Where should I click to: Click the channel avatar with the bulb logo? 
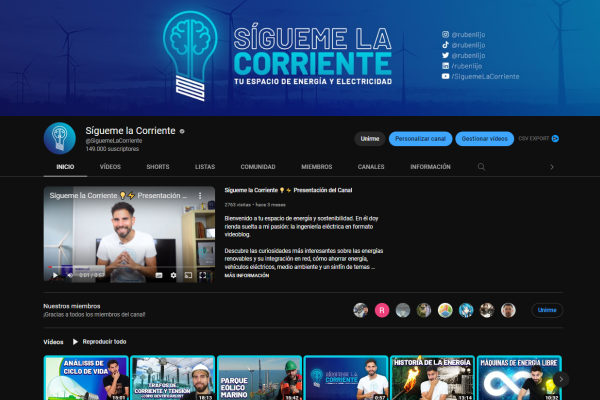[x=60, y=138]
